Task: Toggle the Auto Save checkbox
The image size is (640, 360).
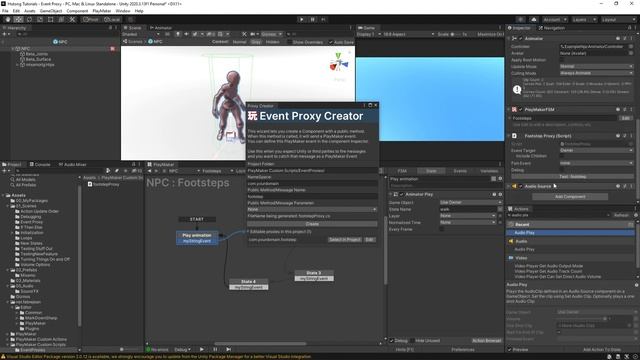Action: (x=331, y=42)
